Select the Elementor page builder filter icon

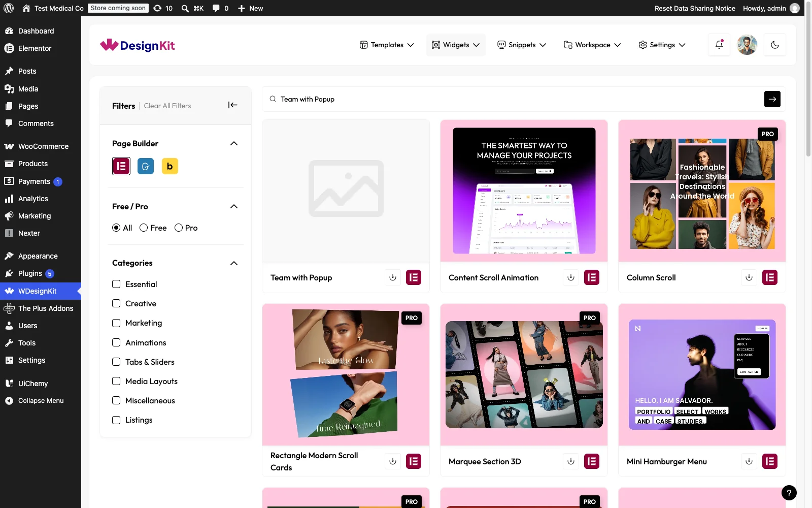[x=121, y=166]
